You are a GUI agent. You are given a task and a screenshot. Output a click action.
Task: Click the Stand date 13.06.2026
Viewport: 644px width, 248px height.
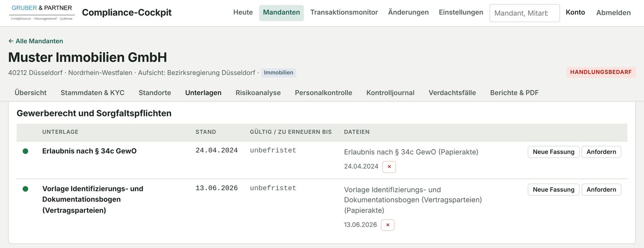[x=217, y=188]
